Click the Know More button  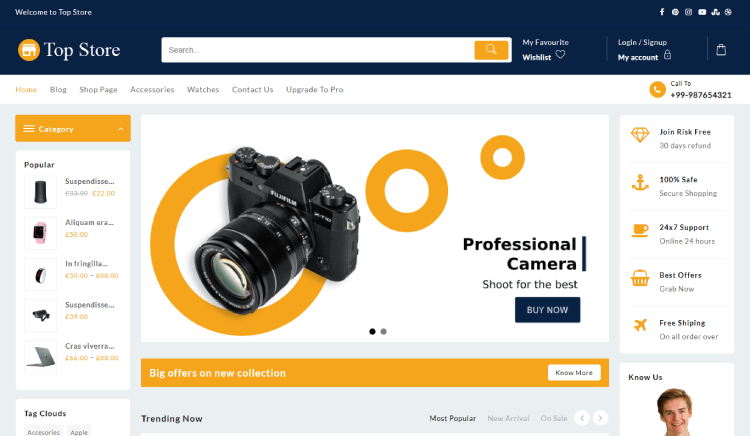[x=574, y=373]
